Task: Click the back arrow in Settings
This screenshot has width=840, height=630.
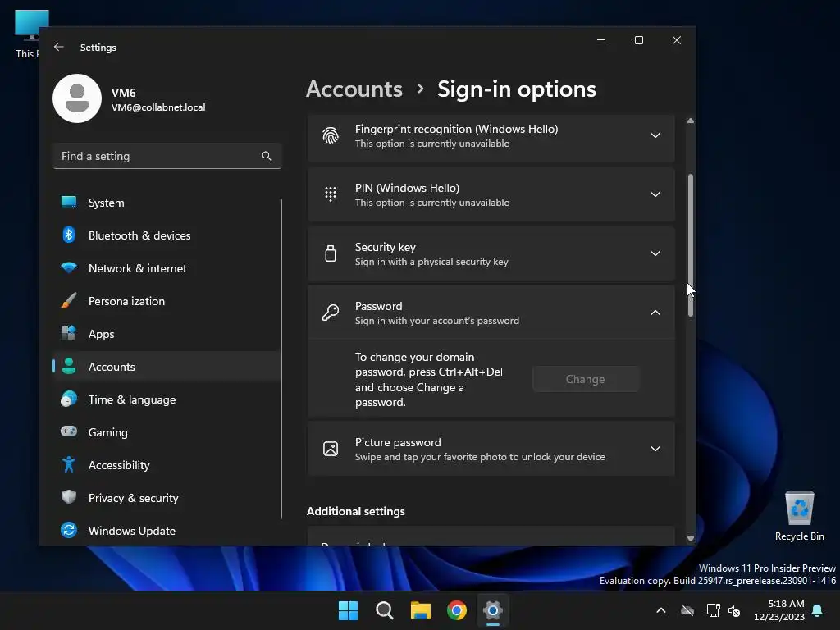Action: point(59,47)
